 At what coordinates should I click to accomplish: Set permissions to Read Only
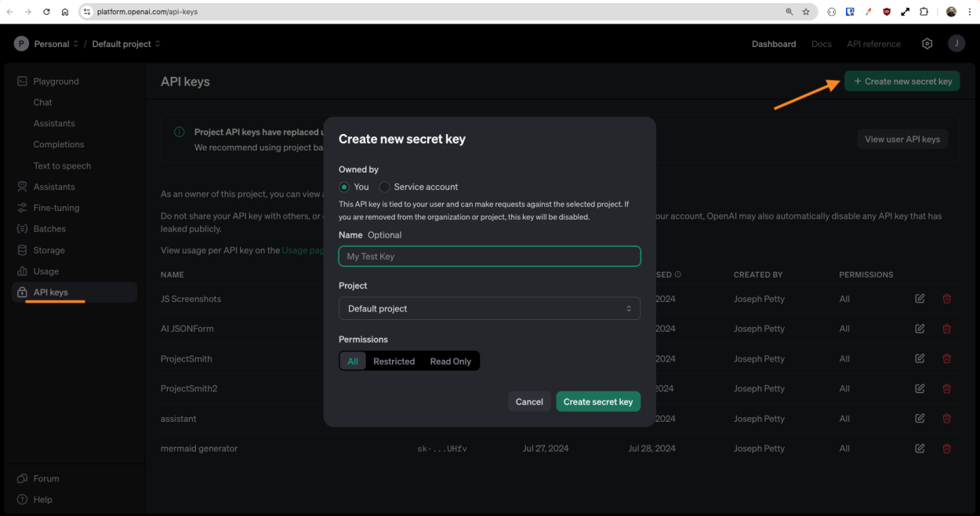[x=451, y=361]
